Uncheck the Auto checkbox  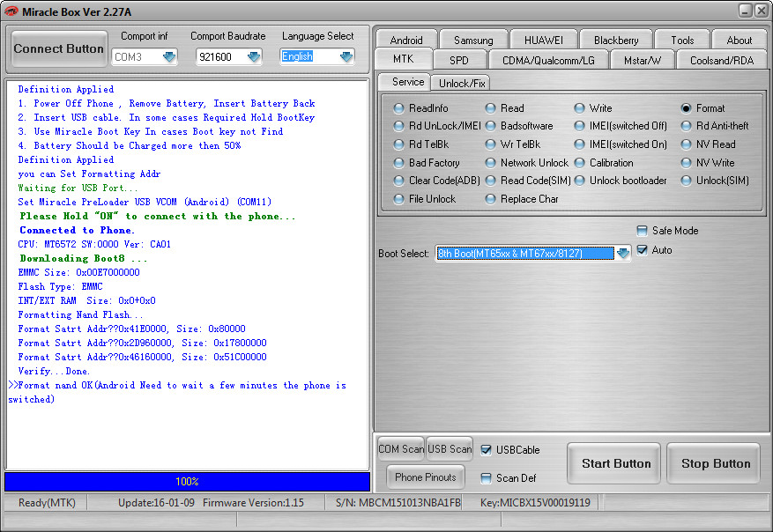[x=642, y=250]
